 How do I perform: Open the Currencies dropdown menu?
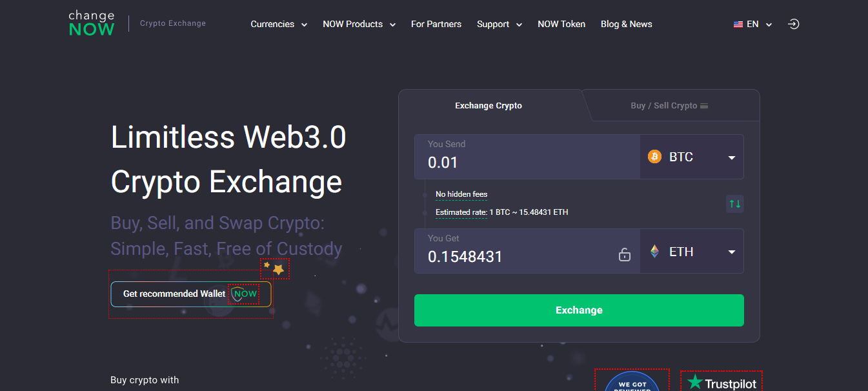pos(278,24)
